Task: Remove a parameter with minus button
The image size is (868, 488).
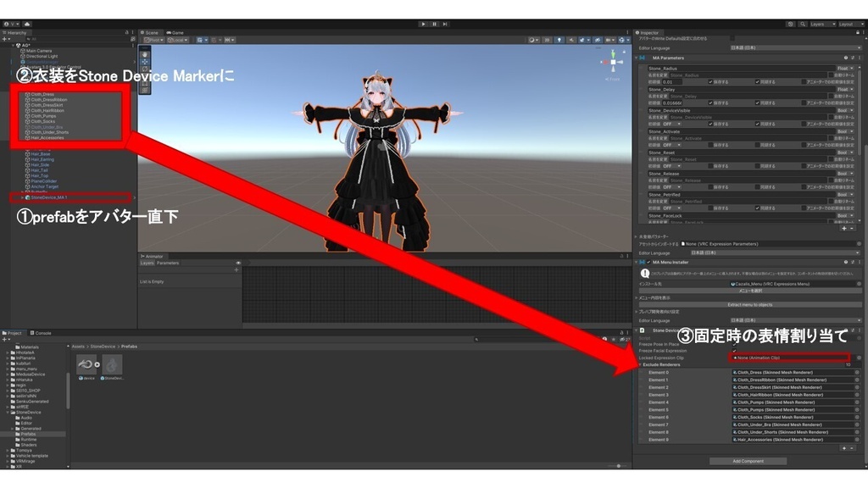Action: (852, 229)
